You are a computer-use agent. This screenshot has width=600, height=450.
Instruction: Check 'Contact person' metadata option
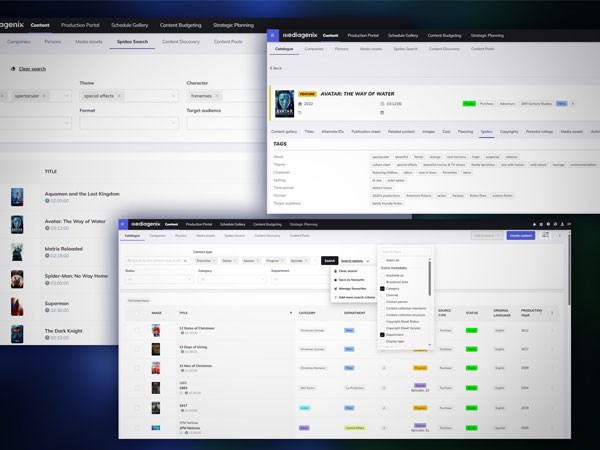tap(382, 302)
